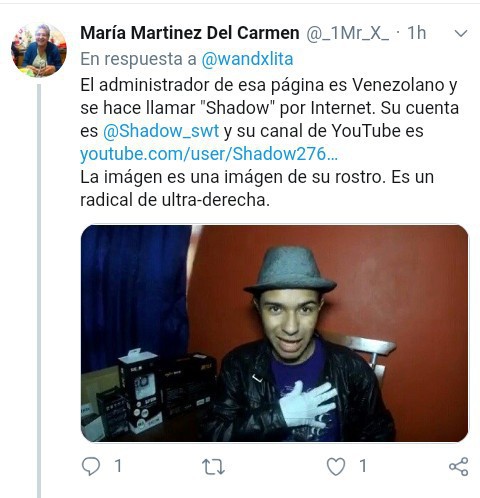The height and width of the screenshot is (498, 480).
Task: Open María Martinez Del Carmen's profile avatar
Action: 39,50
